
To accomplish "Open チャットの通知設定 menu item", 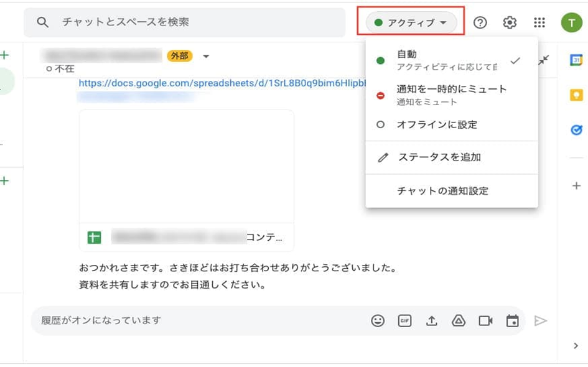I will coord(442,191).
